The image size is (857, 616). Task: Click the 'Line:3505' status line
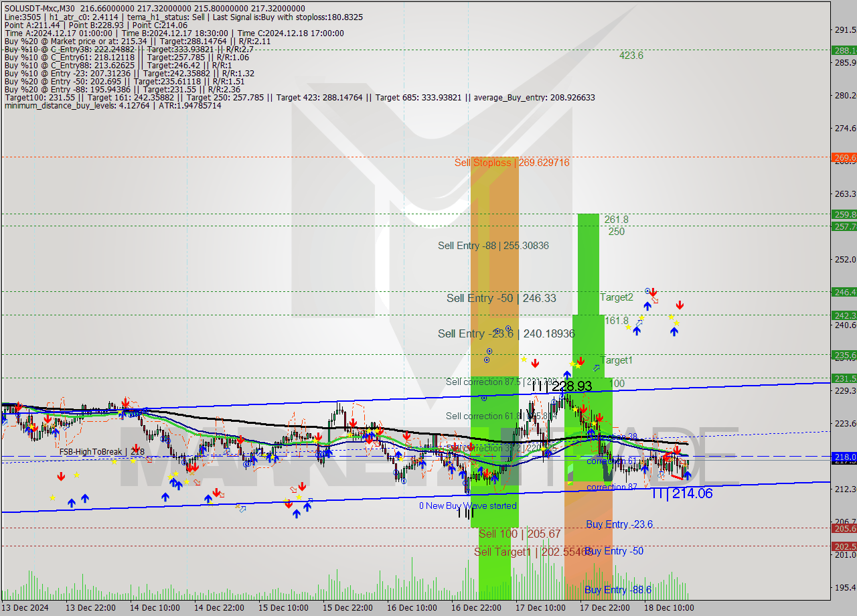click(183, 17)
